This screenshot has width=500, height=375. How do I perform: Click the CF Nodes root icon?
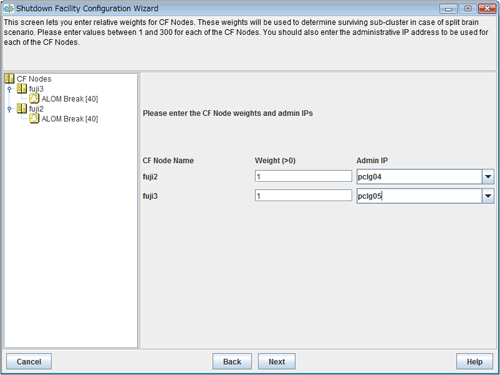coord(9,79)
